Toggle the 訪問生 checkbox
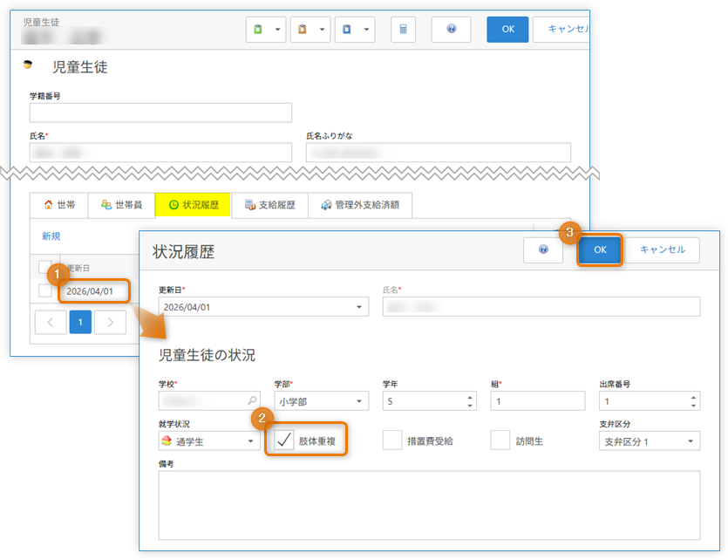The width and height of the screenshot is (728, 560). 500,440
